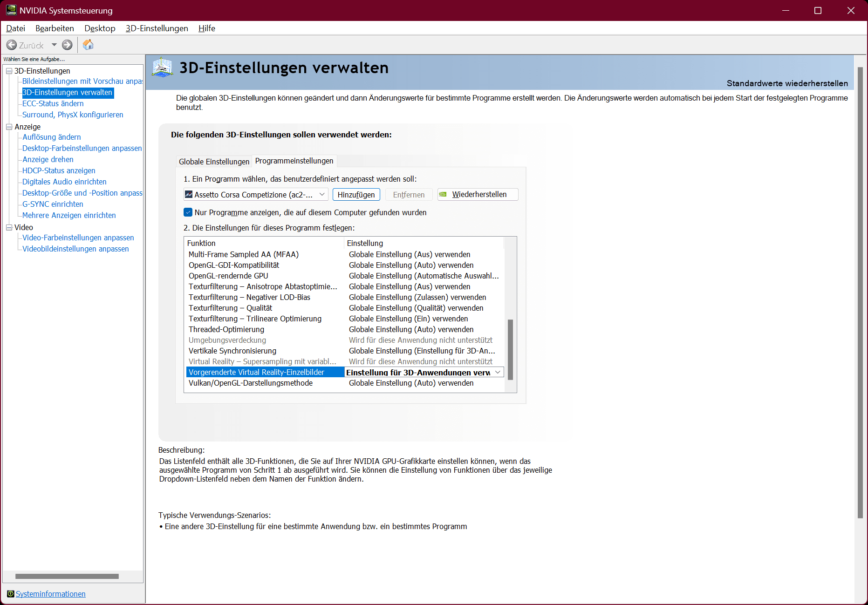Open Mehrere Anzeigen einrichten
Viewport: 868px width, 605px height.
(69, 215)
